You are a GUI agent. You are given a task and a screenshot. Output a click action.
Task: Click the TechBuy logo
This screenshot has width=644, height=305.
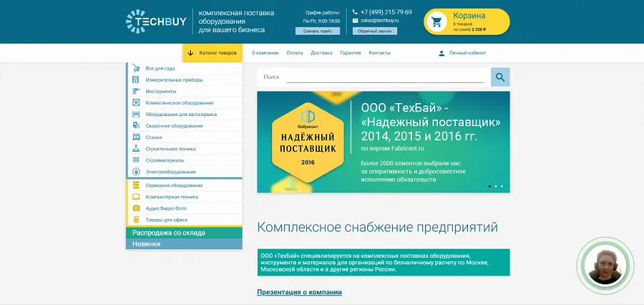[x=156, y=21]
